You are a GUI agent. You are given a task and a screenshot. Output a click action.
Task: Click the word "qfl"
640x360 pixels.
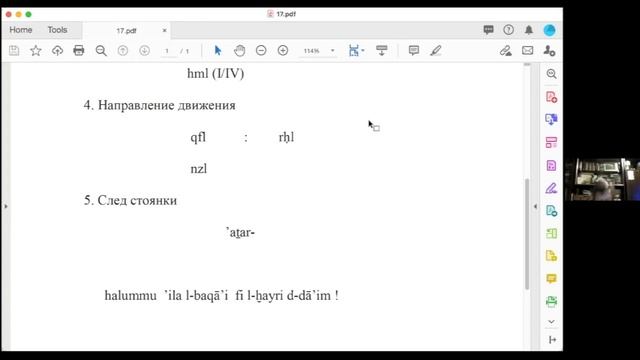pos(198,137)
